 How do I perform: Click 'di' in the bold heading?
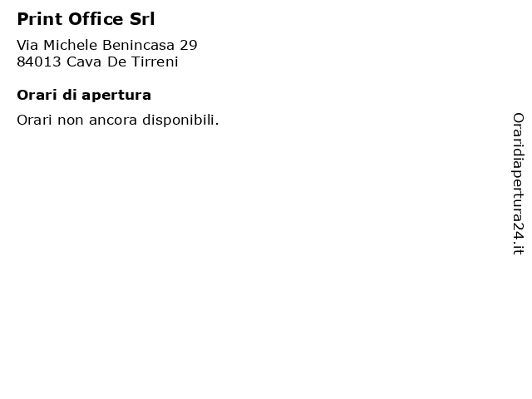pos(70,95)
